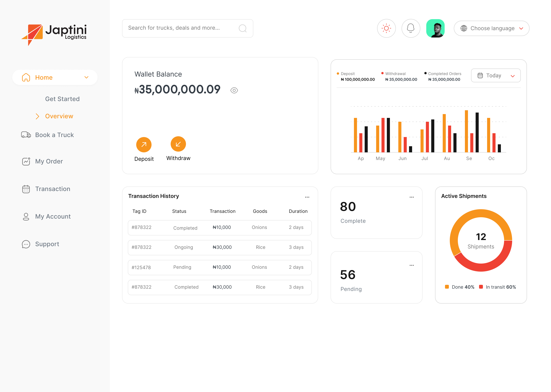Image resolution: width=551 pixels, height=392 pixels.
Task: Click the Today dropdown arrow
Action: coord(513,76)
